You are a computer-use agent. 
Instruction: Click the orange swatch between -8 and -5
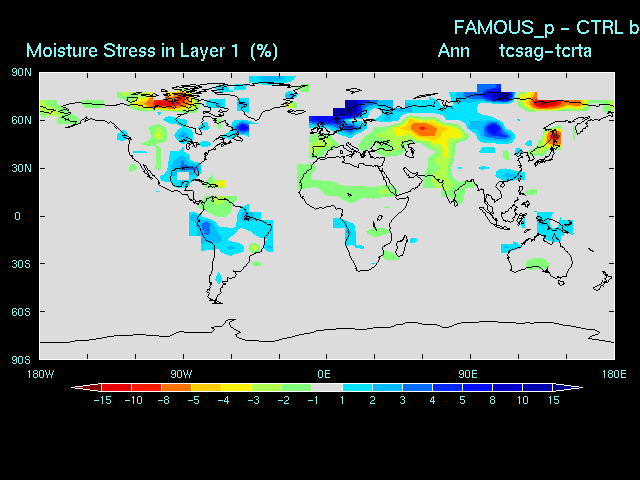[177, 387]
